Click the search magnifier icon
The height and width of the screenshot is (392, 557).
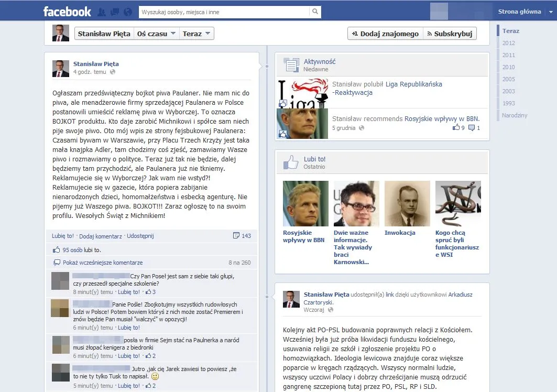pyautogui.click(x=315, y=12)
